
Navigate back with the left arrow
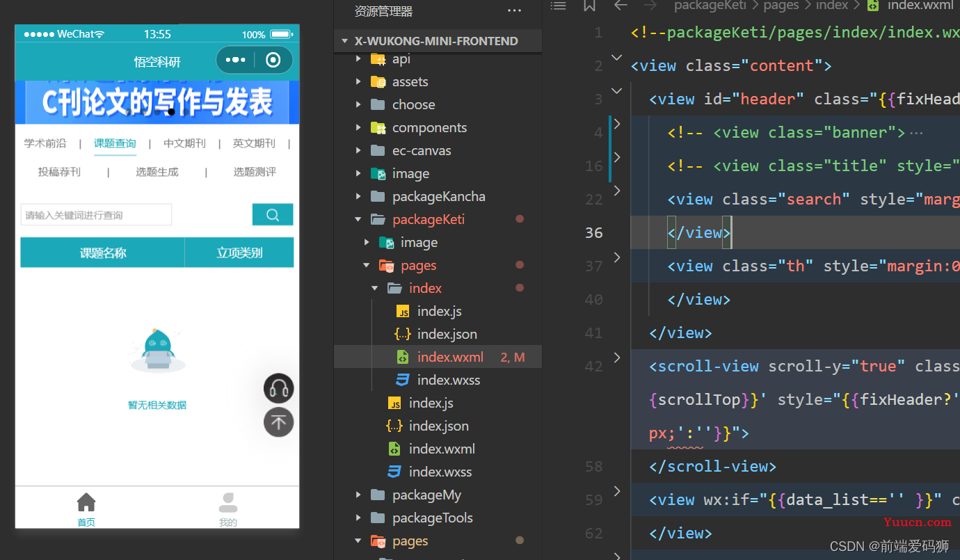click(621, 6)
